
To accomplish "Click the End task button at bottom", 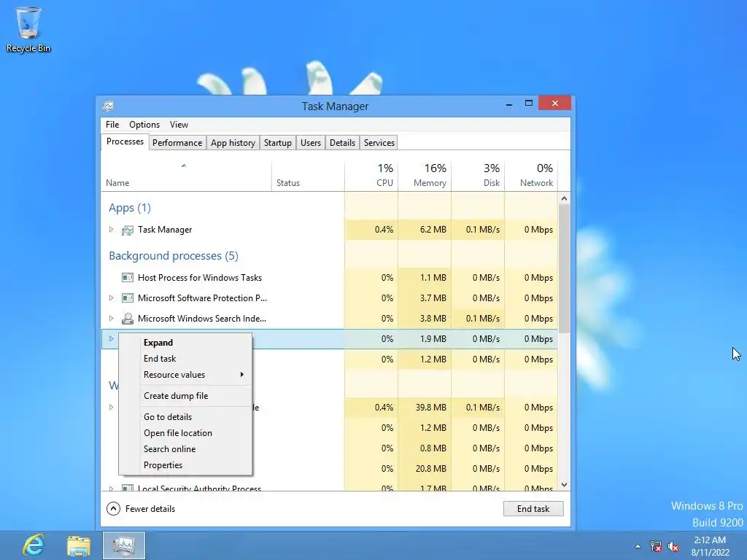I will (x=533, y=508).
